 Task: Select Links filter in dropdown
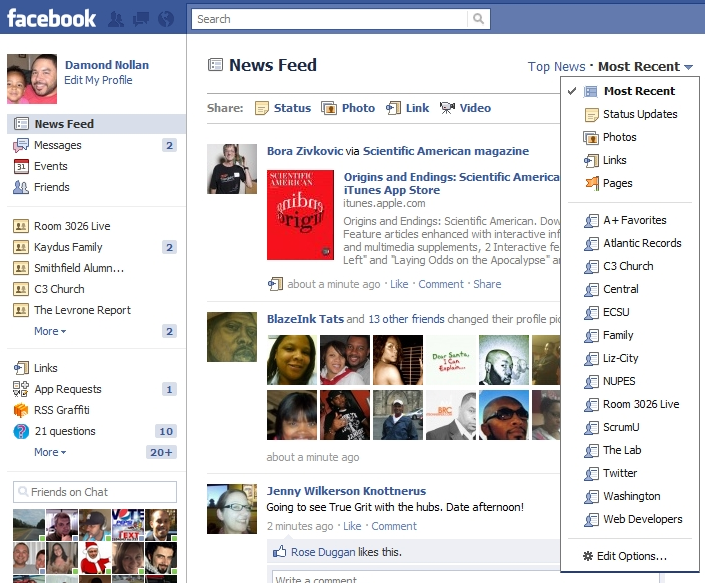(630, 160)
